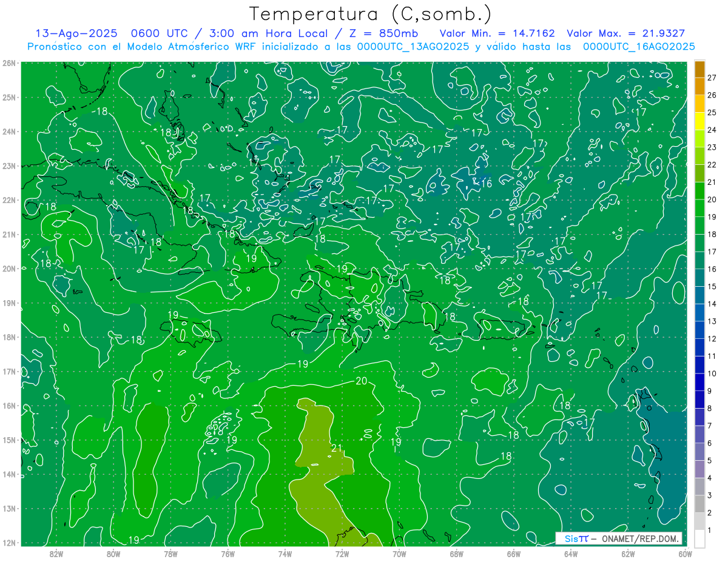
Task: Click the "14N" latitude label
Action: tap(8, 474)
